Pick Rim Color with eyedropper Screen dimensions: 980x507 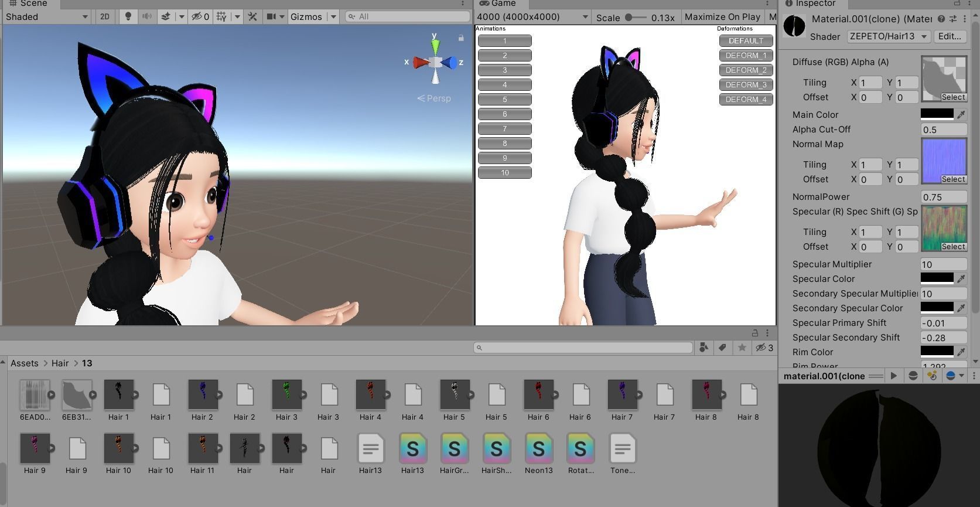(961, 352)
